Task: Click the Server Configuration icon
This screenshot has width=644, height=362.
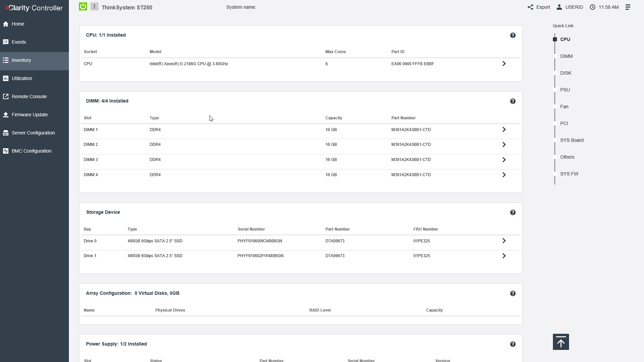Action: pyautogui.click(x=6, y=133)
